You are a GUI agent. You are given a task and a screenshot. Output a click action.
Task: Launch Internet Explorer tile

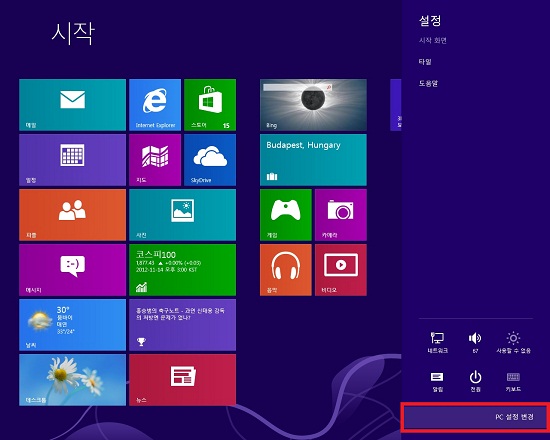tap(155, 105)
